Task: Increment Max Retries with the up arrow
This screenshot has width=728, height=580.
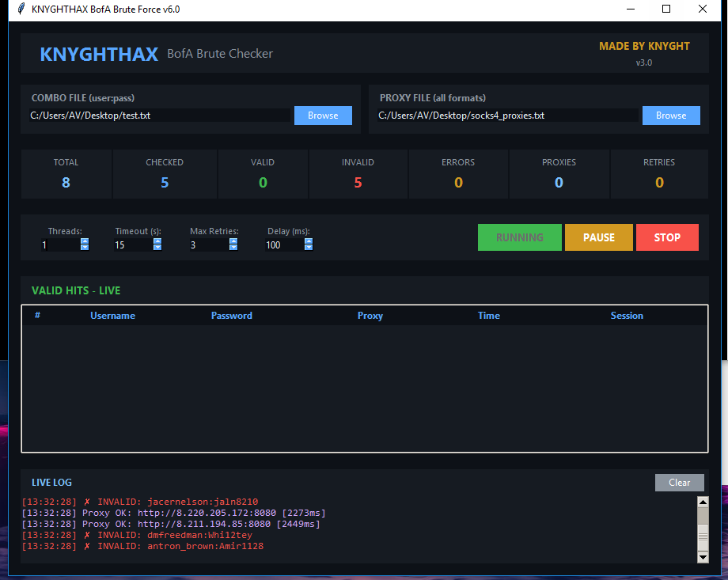Action: tap(233, 242)
